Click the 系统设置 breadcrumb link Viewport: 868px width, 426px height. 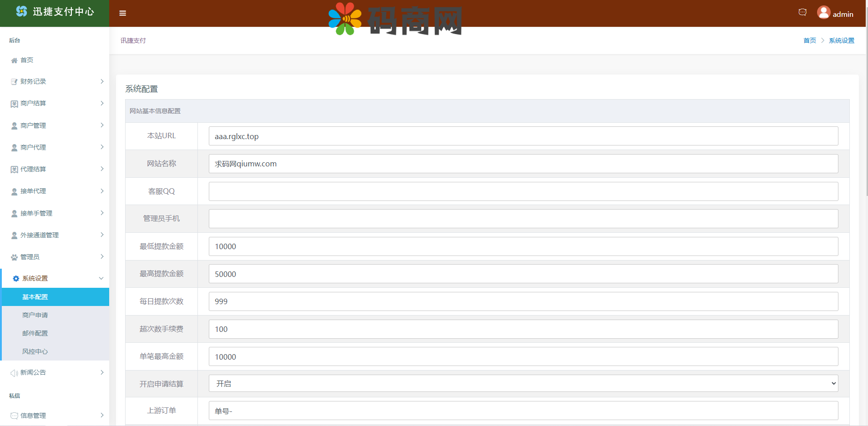(x=841, y=40)
